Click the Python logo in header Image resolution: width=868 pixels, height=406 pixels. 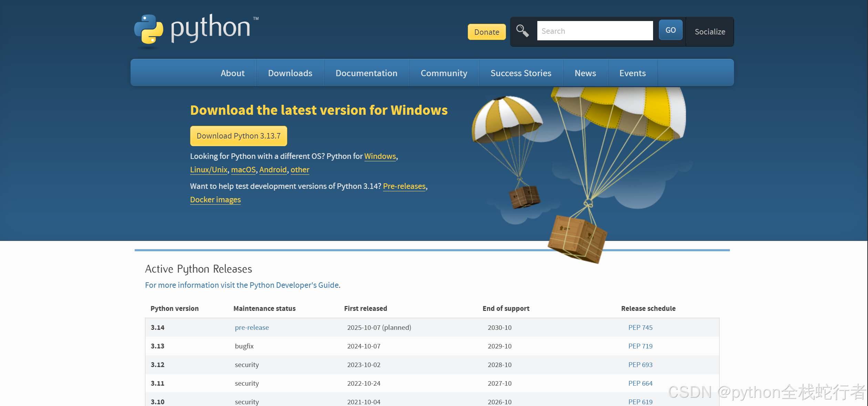coord(195,30)
